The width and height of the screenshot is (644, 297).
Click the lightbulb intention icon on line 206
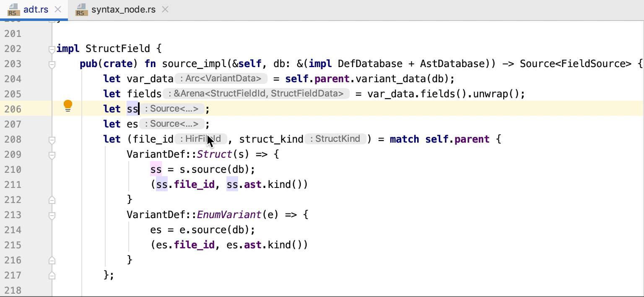click(x=68, y=105)
